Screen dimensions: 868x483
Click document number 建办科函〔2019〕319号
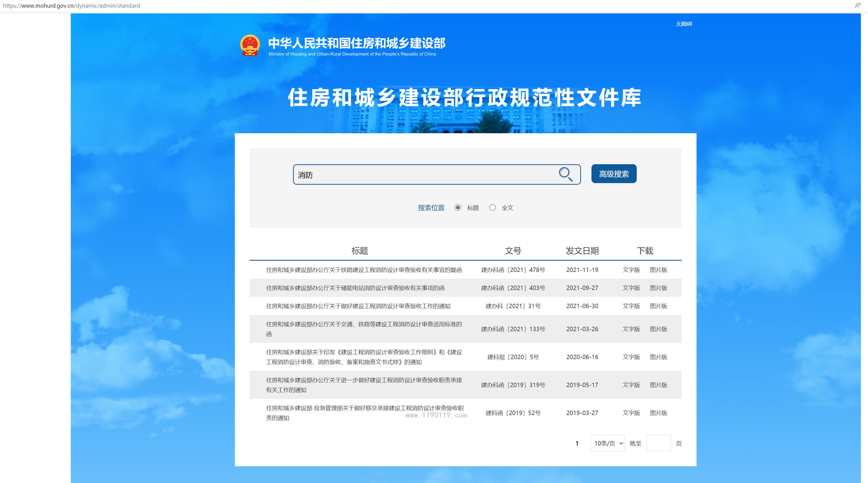tap(513, 385)
